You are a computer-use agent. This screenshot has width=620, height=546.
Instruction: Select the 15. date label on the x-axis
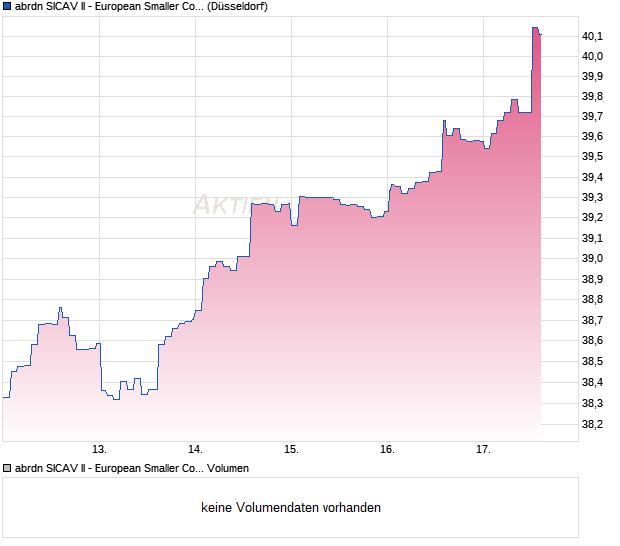291,449
